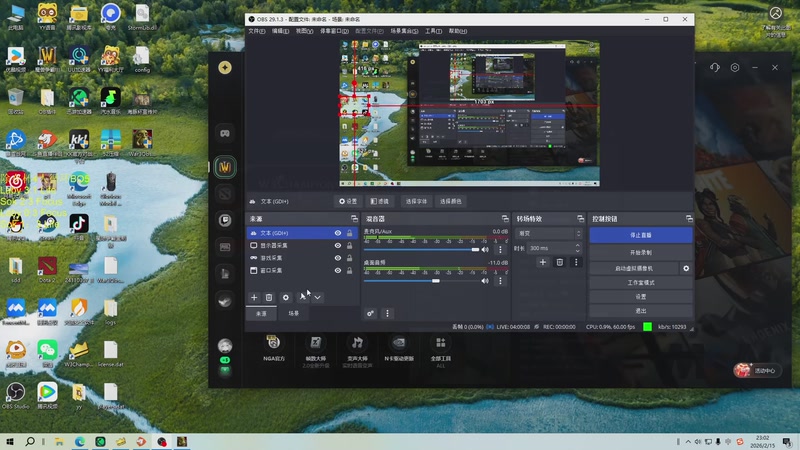Toggle visibility of 显示器采集 source
800x450 pixels.
[x=338, y=245]
